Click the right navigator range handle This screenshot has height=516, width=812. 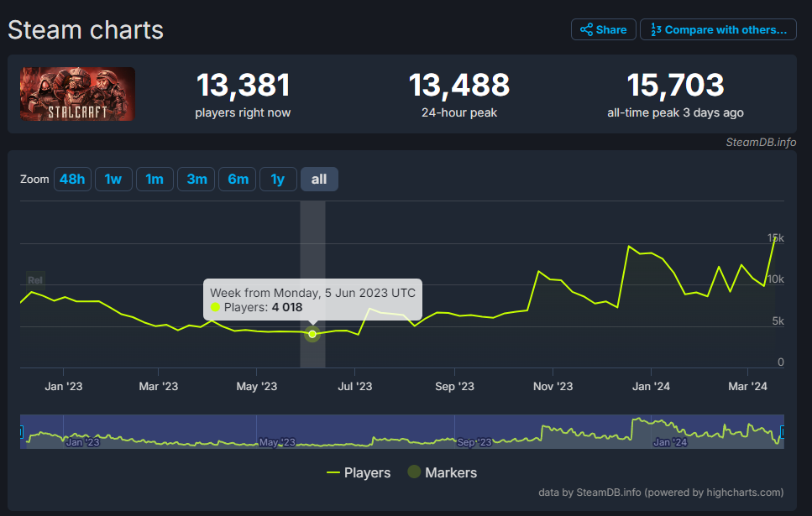783,431
